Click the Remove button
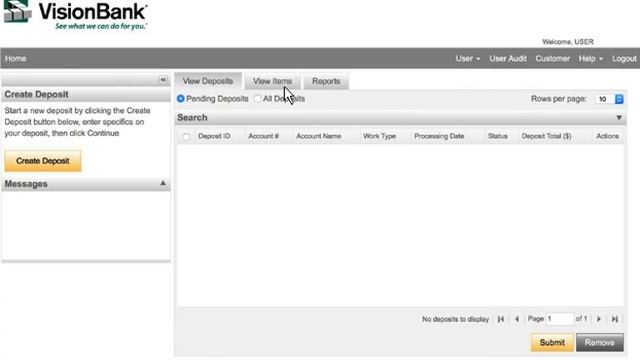The width and height of the screenshot is (640, 360). (600, 342)
